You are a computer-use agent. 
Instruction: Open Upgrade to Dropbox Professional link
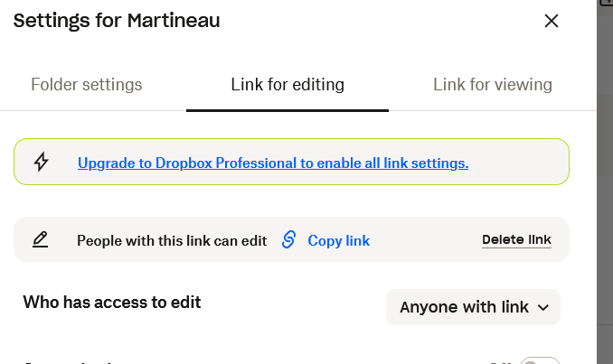point(272,163)
